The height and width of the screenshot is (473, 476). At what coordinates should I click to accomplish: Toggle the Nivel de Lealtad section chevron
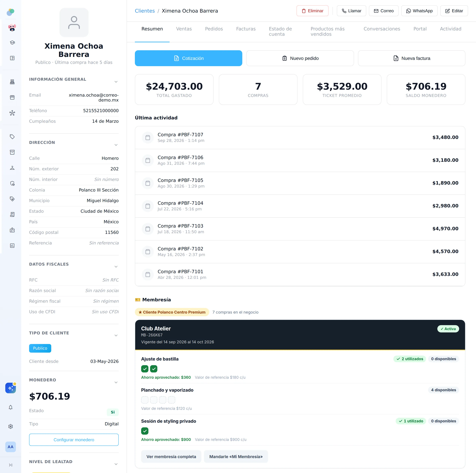pyautogui.click(x=116, y=464)
